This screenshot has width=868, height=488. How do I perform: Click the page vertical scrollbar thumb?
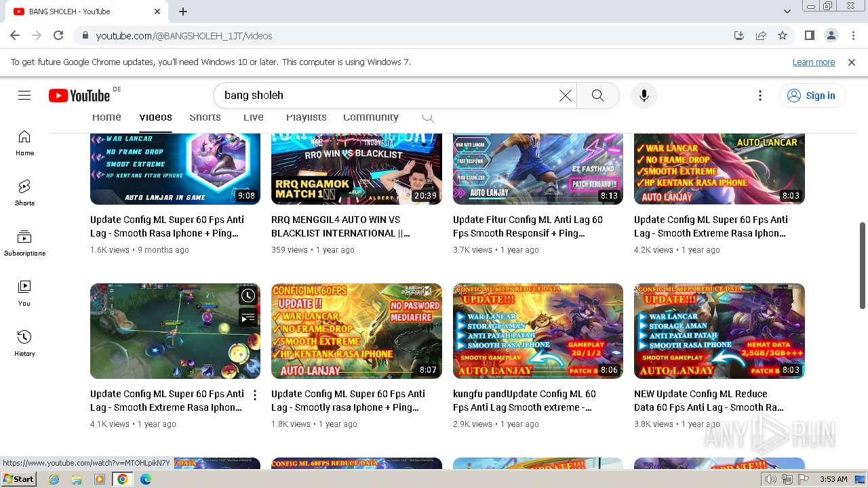(x=863, y=264)
